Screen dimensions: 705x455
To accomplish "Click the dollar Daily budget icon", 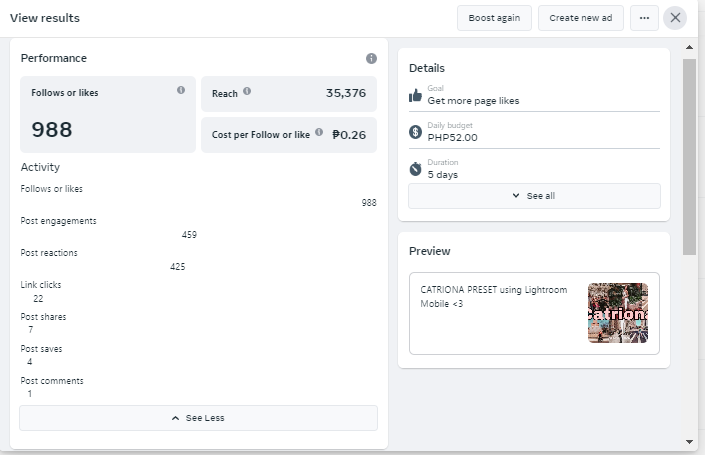I will pos(416,132).
